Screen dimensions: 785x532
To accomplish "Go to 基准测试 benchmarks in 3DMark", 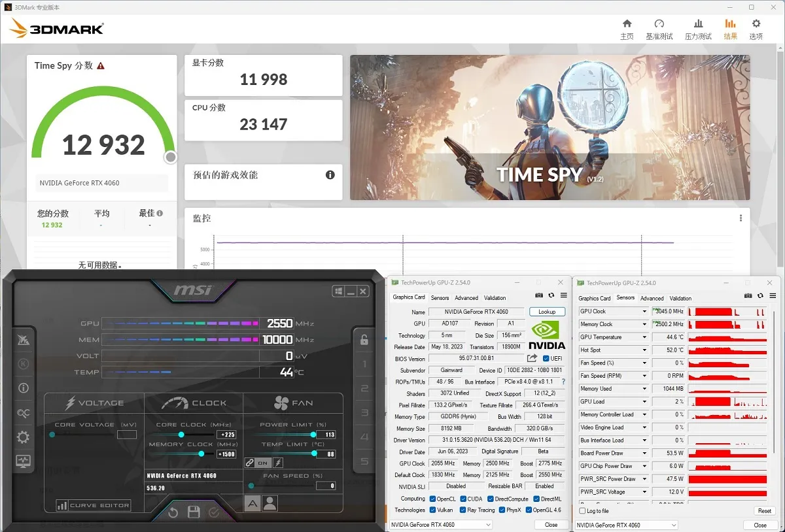I will [659, 29].
